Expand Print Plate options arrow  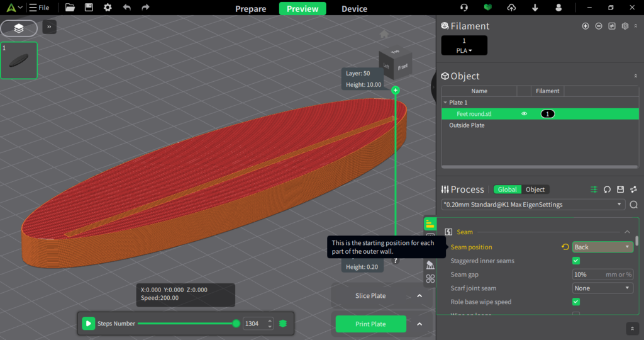click(419, 324)
